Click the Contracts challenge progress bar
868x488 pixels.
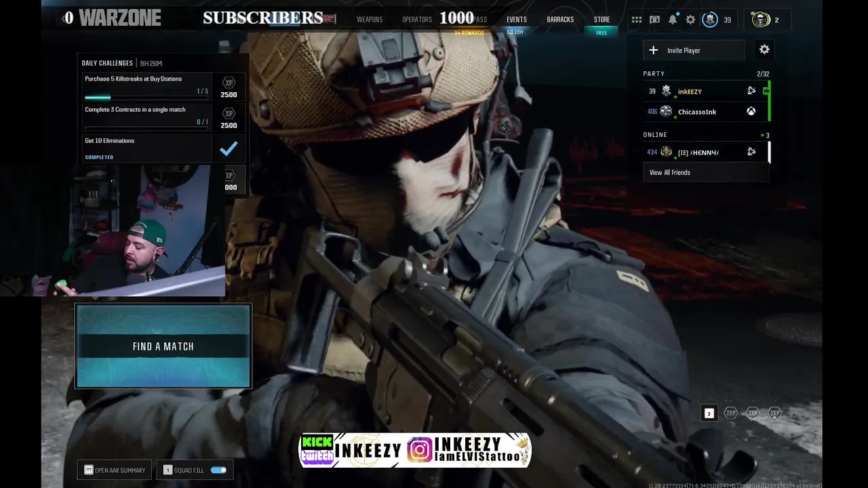pos(146,128)
